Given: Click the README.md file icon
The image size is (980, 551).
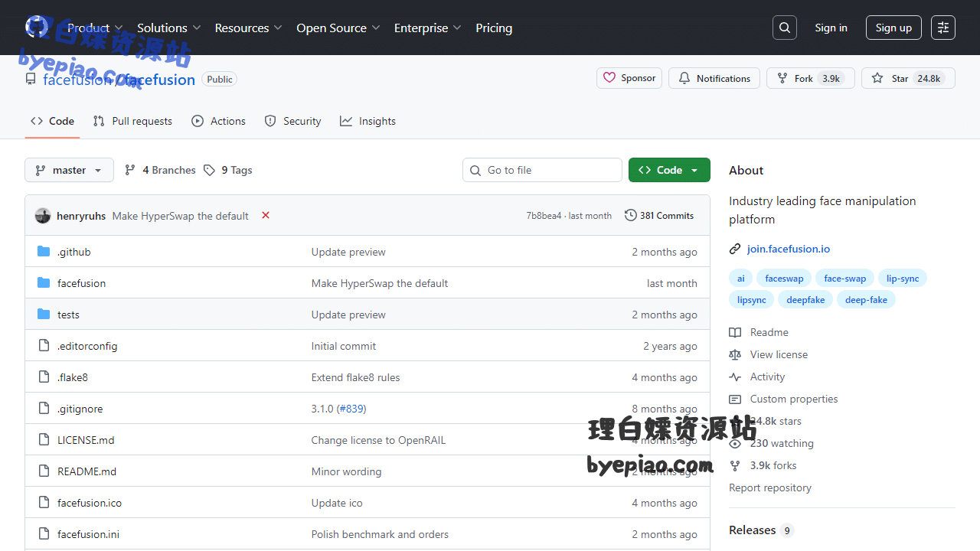Looking at the screenshot, I should (44, 471).
